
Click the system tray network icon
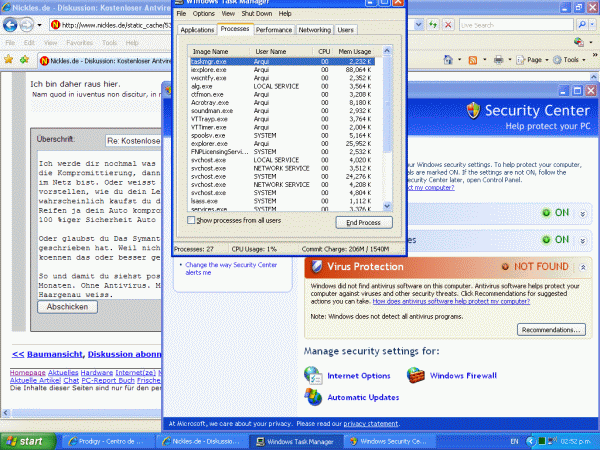tap(552, 441)
